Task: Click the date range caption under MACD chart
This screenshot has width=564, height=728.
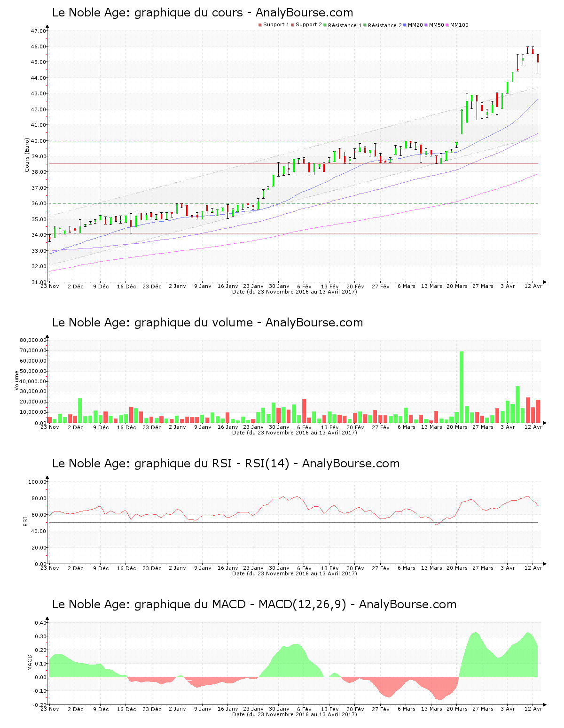Action: [x=295, y=714]
